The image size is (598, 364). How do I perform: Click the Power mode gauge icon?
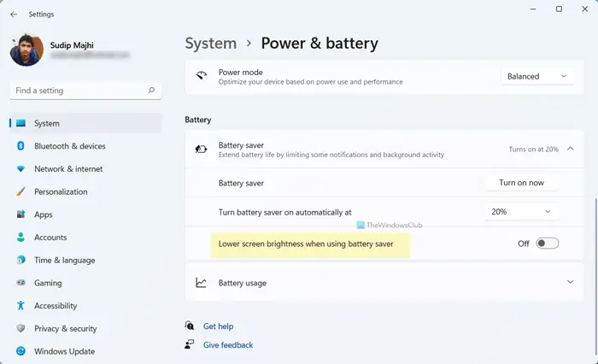click(202, 75)
